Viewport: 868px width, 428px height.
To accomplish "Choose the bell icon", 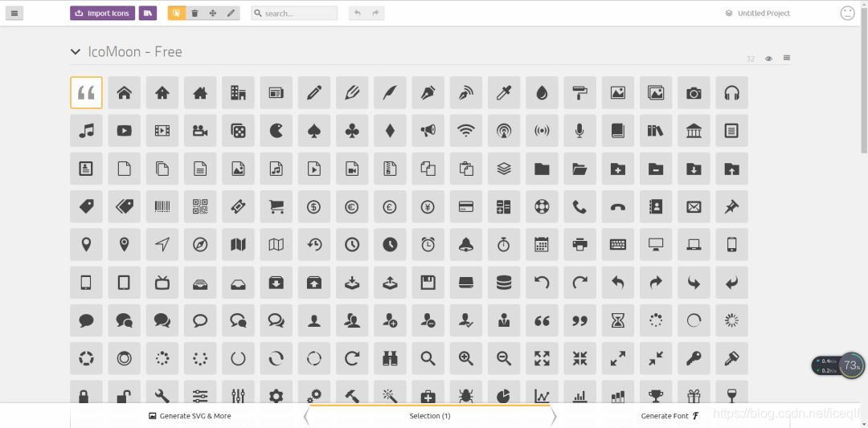I will (x=466, y=244).
